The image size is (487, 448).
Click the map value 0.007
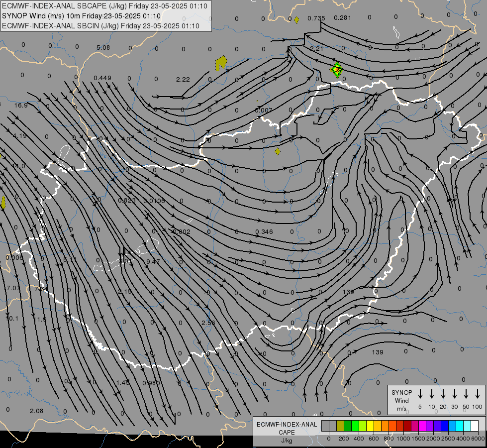click(x=263, y=110)
